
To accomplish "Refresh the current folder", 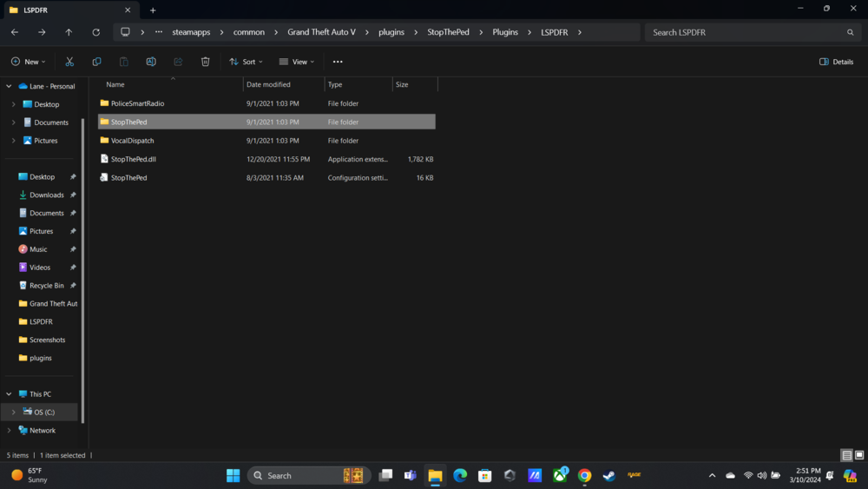I will coord(95,32).
